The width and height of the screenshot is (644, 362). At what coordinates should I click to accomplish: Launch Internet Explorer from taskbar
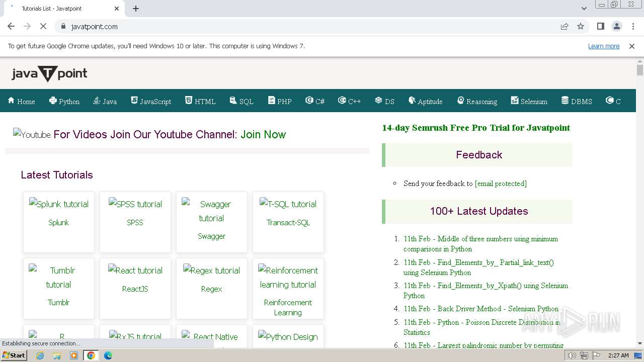[40, 355]
